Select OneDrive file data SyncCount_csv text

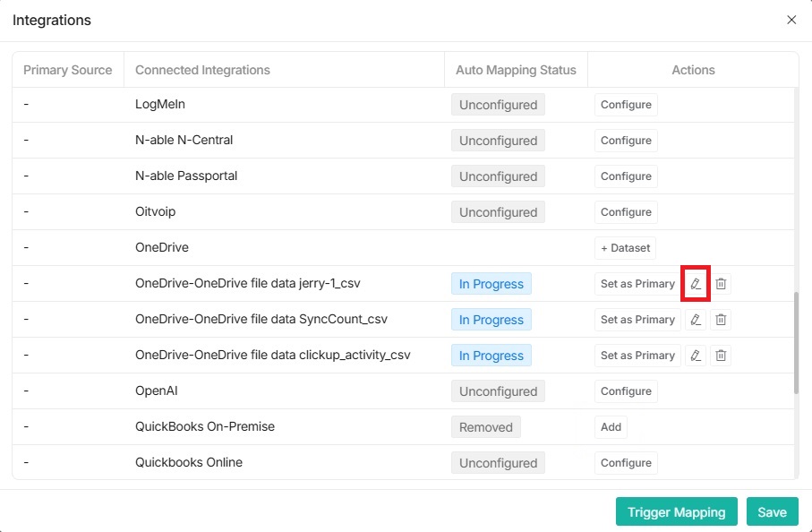261,319
